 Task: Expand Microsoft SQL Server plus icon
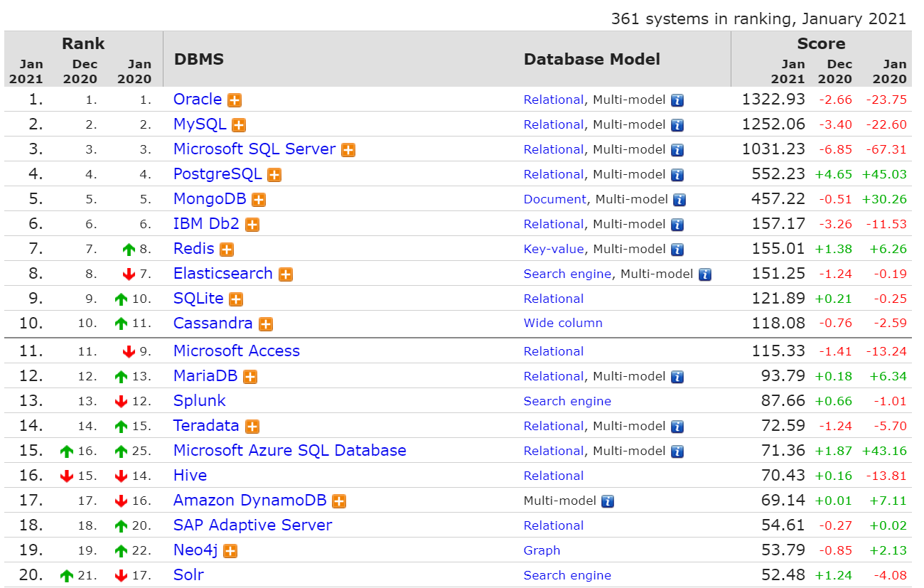point(348,150)
